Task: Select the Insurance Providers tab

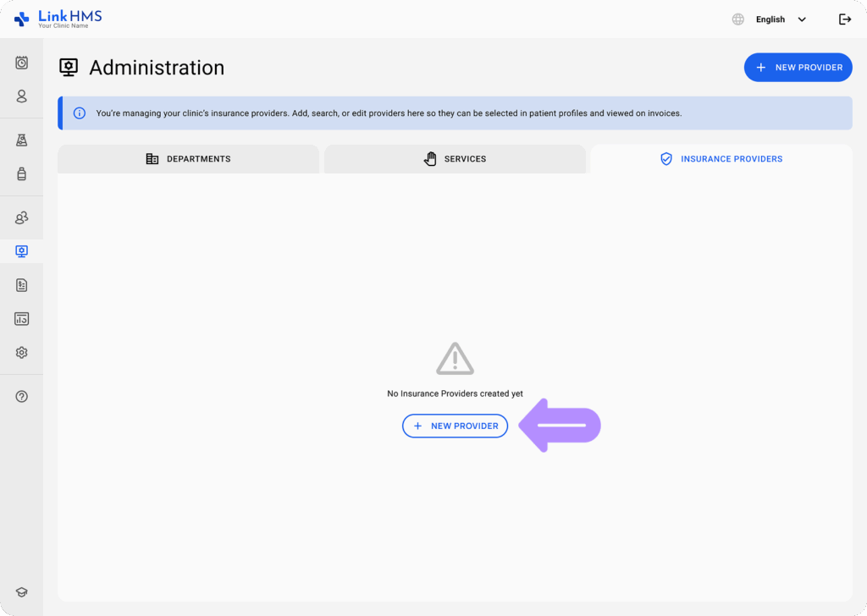Action: tap(721, 159)
